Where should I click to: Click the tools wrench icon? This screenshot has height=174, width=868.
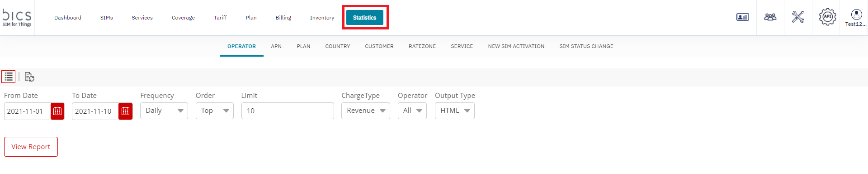coord(798,17)
